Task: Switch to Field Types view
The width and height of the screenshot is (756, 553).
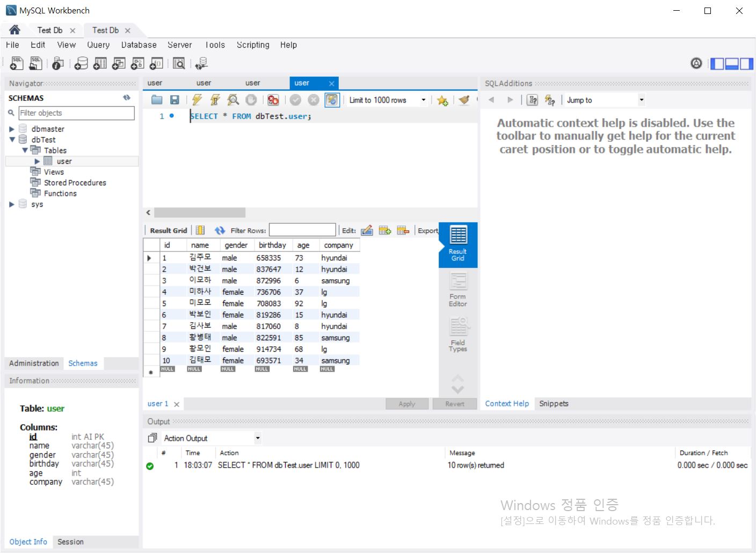Action: click(458, 335)
